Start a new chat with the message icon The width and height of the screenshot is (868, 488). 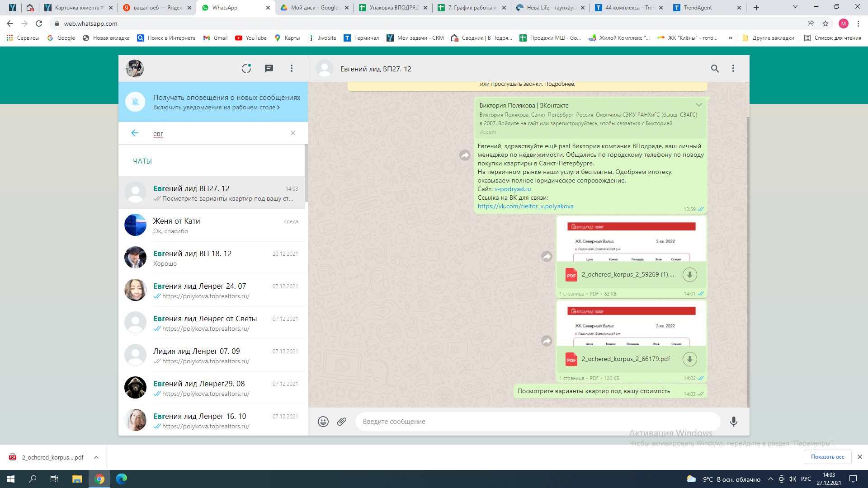pyautogui.click(x=269, y=69)
